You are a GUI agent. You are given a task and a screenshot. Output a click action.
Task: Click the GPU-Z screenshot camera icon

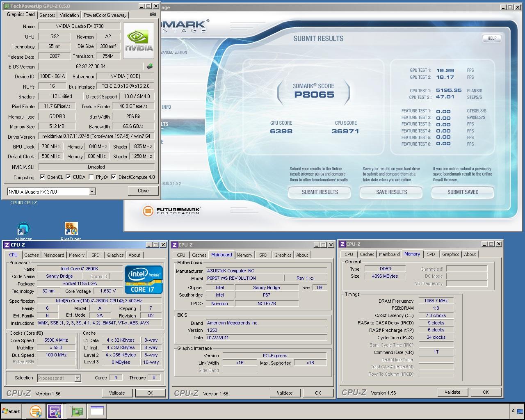(153, 14)
